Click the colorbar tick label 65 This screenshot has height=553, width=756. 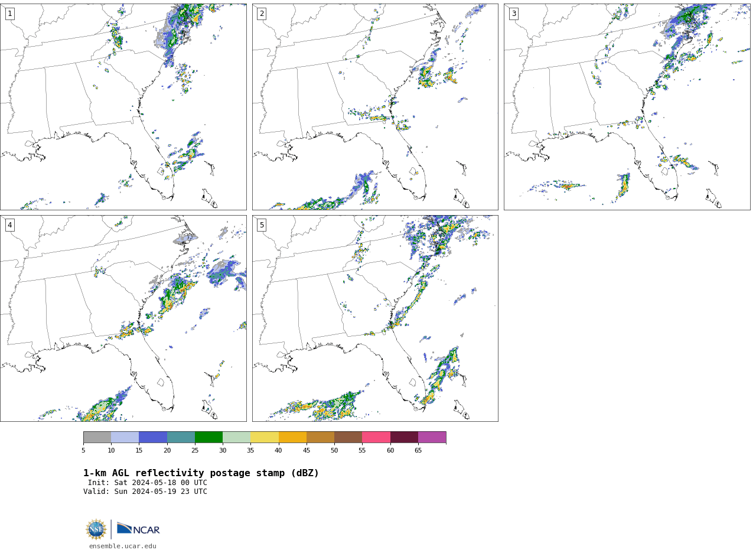tap(418, 451)
